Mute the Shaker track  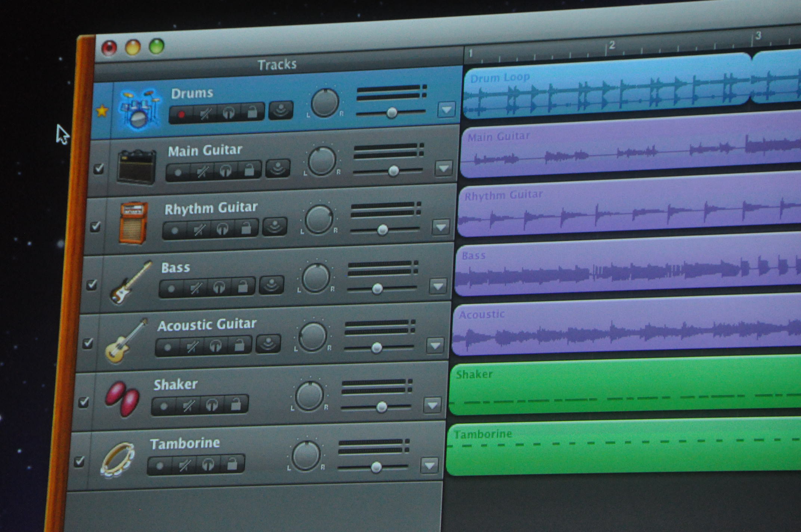coord(188,406)
